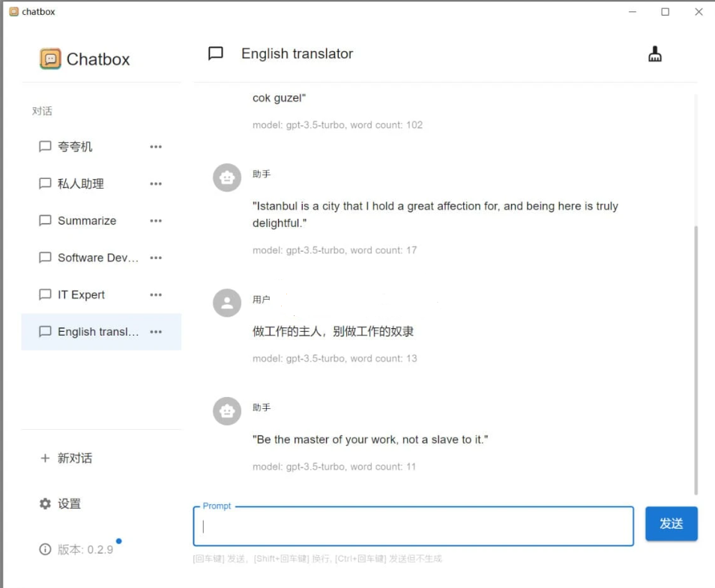Image resolution: width=715 pixels, height=588 pixels.
Task: Focus the Prompt input field
Action: click(413, 527)
